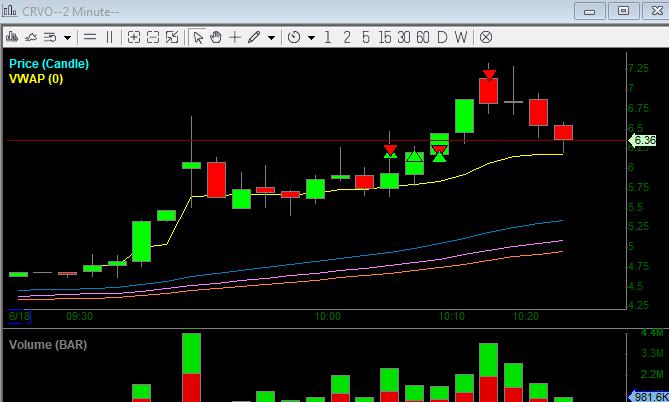The height and width of the screenshot is (402, 669).
Task: Click the Price (Candle) legend label
Action: coord(49,64)
